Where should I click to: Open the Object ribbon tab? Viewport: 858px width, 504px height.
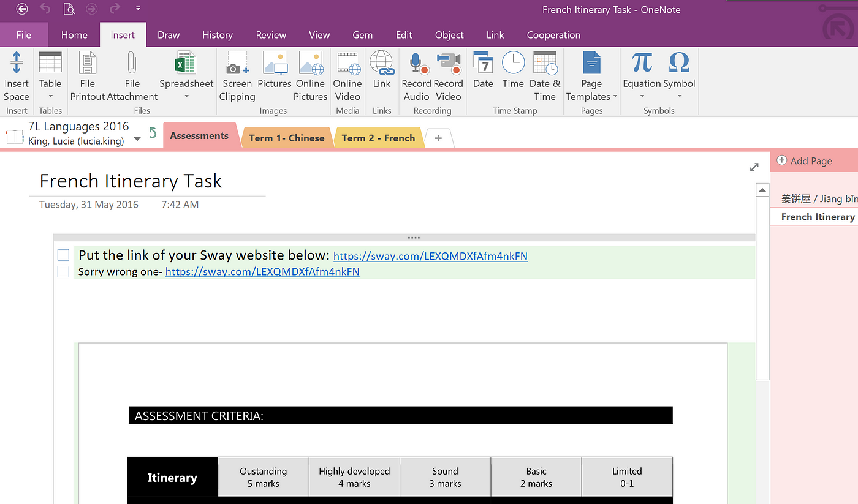coord(449,35)
